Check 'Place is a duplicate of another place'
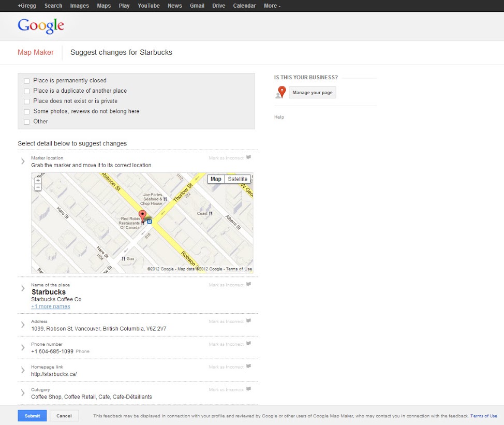Viewport: 504px width, 425px height. click(x=27, y=91)
